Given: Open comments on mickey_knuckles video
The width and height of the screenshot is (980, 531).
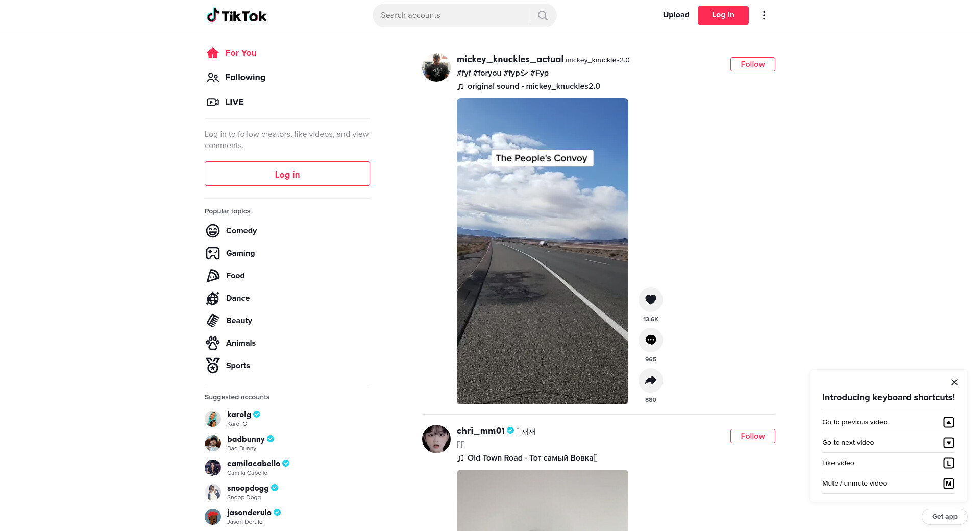Looking at the screenshot, I should tap(650, 340).
